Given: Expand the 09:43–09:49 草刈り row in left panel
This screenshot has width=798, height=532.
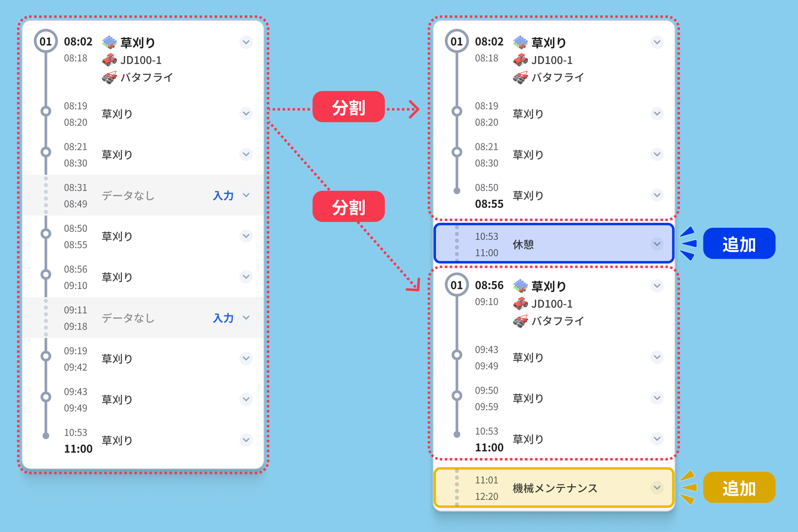Looking at the screenshot, I should pos(246,399).
